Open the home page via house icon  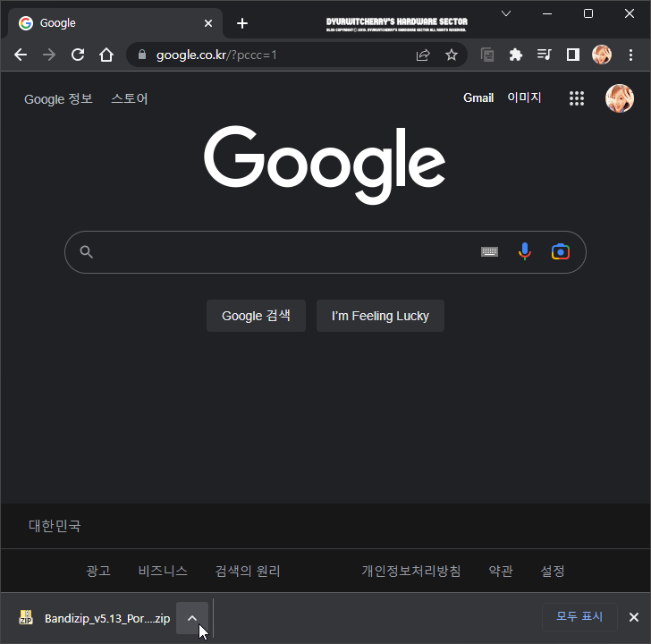106,55
